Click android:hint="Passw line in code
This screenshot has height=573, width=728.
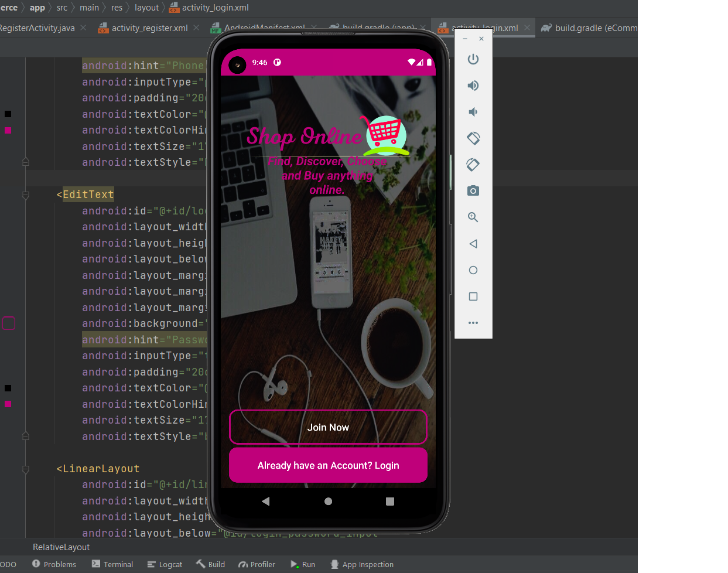coord(145,340)
